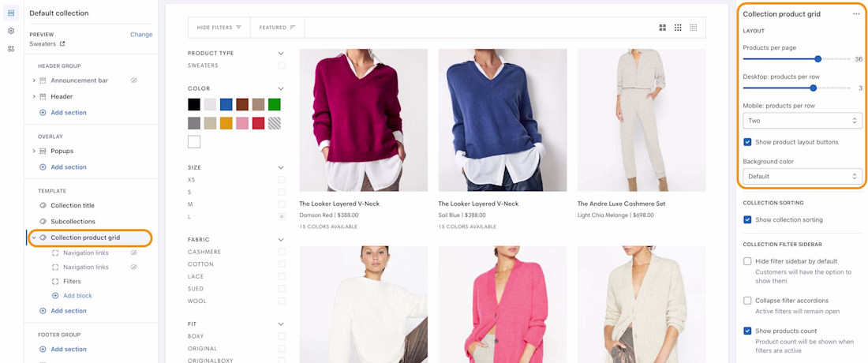Open Sweaters preview external link icon
This screenshot has height=363, width=868.
[62, 43]
